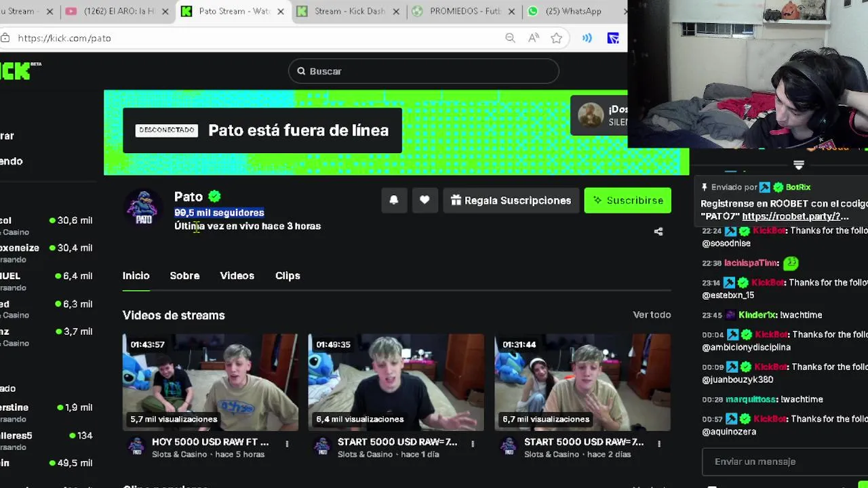Close the PROMIEDOS tab

tap(511, 12)
